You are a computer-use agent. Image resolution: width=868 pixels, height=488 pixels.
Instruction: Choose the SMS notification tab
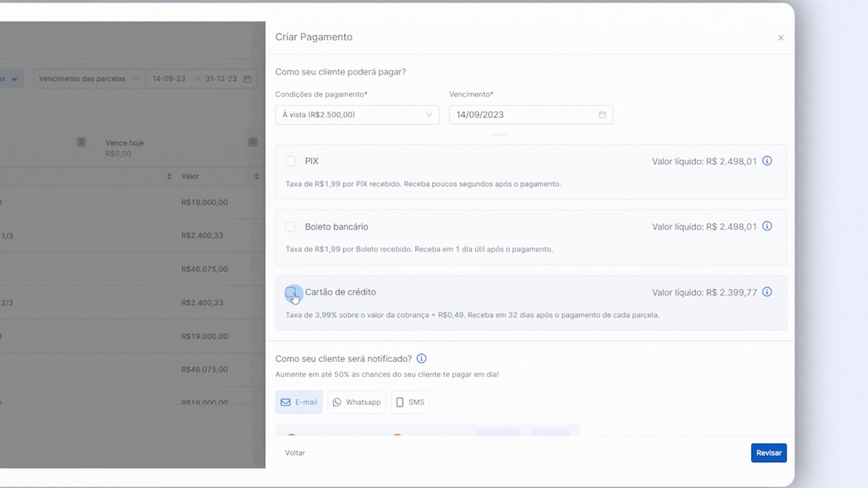410,402
